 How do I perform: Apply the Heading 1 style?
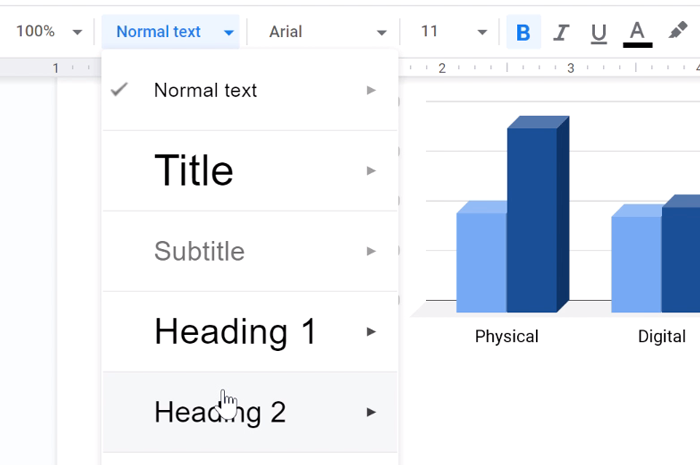[235, 331]
